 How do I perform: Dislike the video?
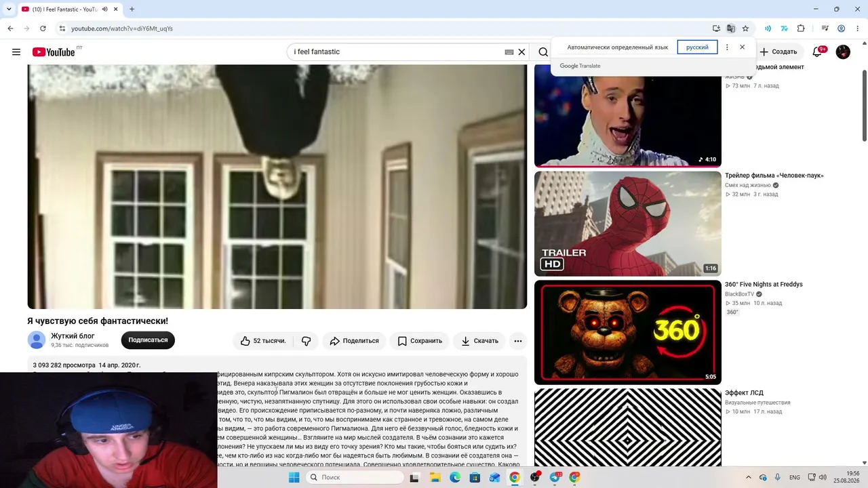point(306,341)
